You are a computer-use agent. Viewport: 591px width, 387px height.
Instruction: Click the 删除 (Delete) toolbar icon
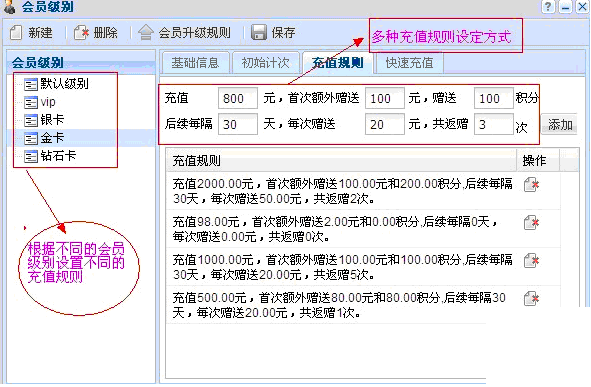click(81, 33)
